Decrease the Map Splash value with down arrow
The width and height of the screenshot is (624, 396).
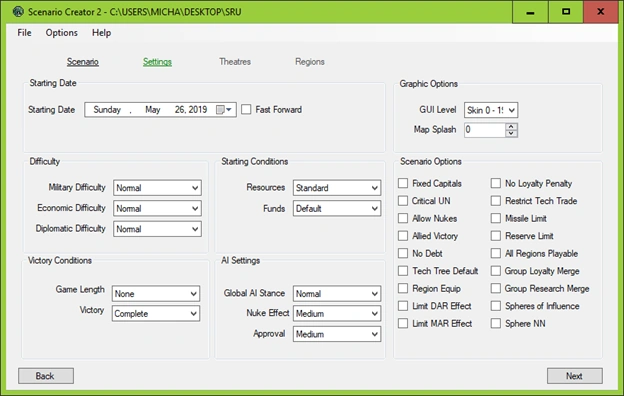click(511, 133)
